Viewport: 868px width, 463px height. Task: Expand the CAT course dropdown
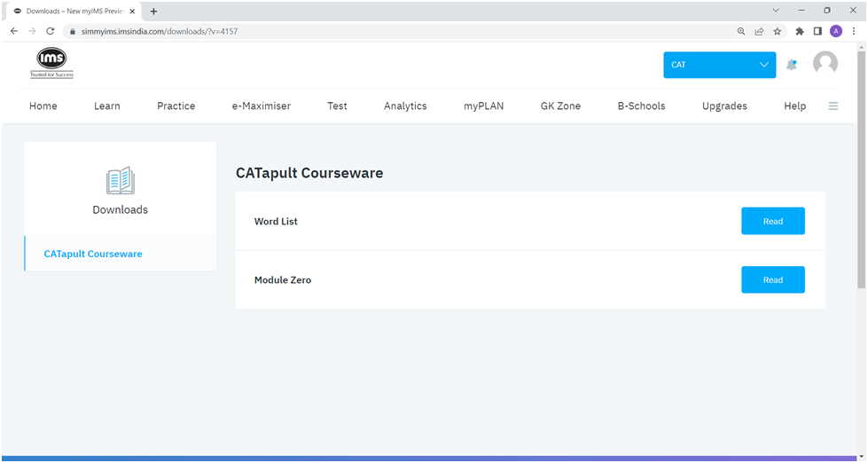(x=720, y=65)
